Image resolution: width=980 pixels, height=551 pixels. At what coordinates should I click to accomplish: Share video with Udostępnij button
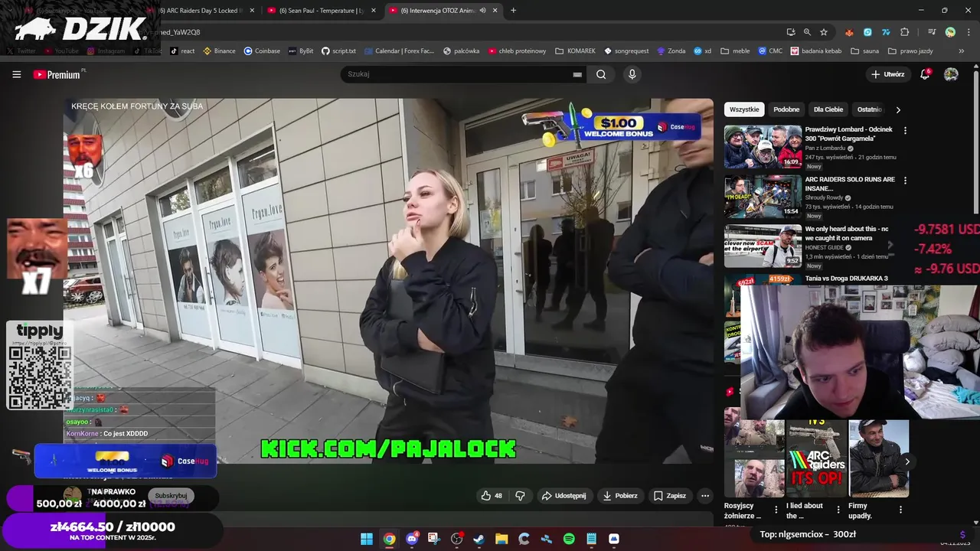563,496
